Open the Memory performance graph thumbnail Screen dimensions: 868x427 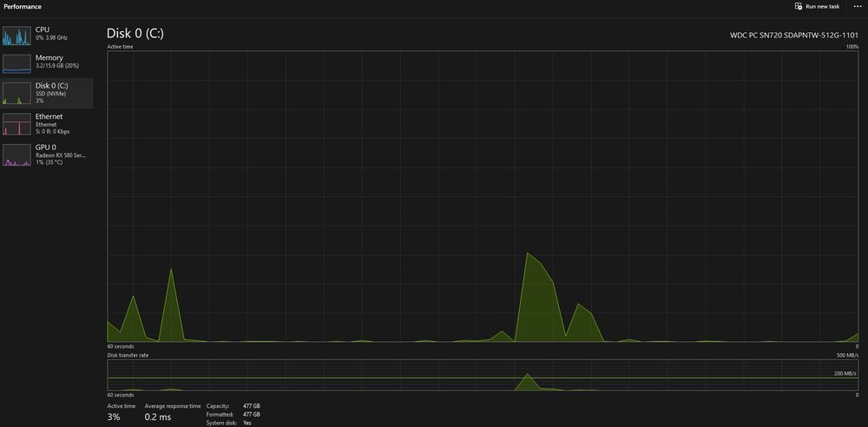point(16,63)
